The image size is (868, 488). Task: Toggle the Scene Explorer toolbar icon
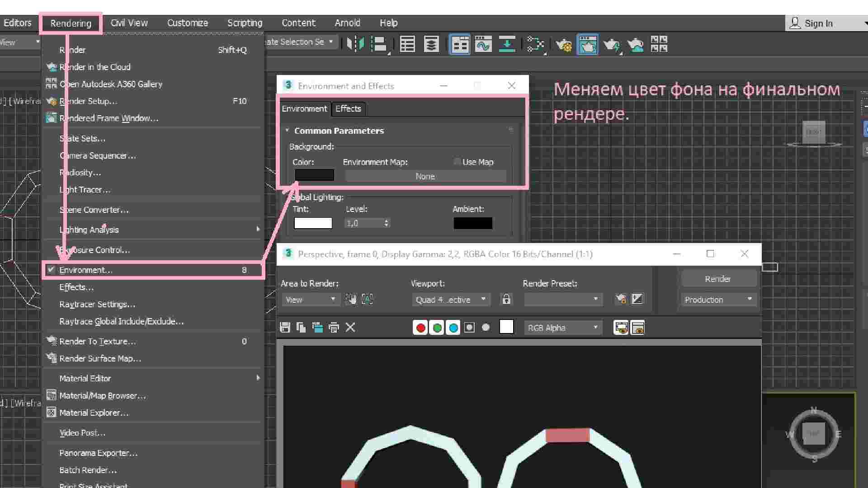click(x=407, y=44)
